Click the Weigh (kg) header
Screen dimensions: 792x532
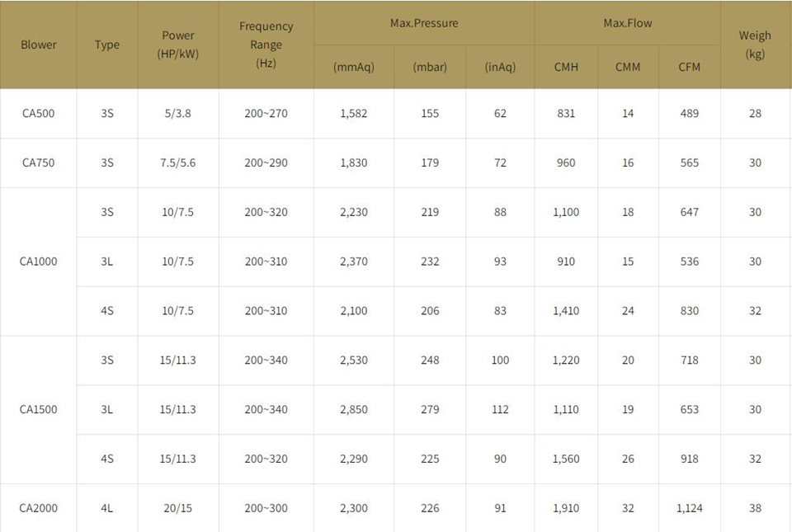(x=755, y=45)
